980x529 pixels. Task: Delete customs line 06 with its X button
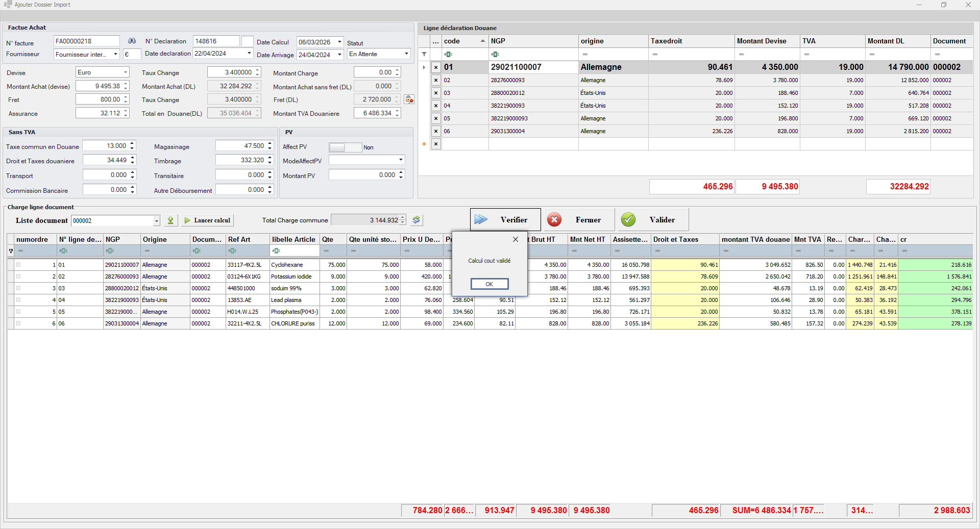click(x=436, y=131)
